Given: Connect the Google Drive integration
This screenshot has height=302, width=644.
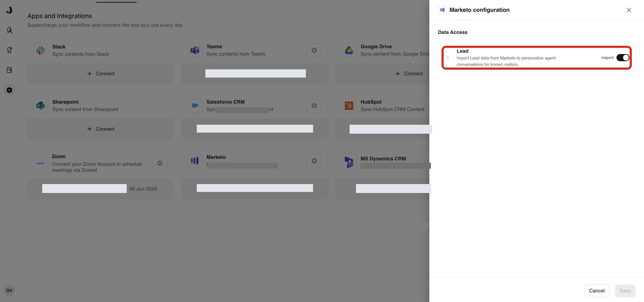Looking at the screenshot, I should (409, 74).
